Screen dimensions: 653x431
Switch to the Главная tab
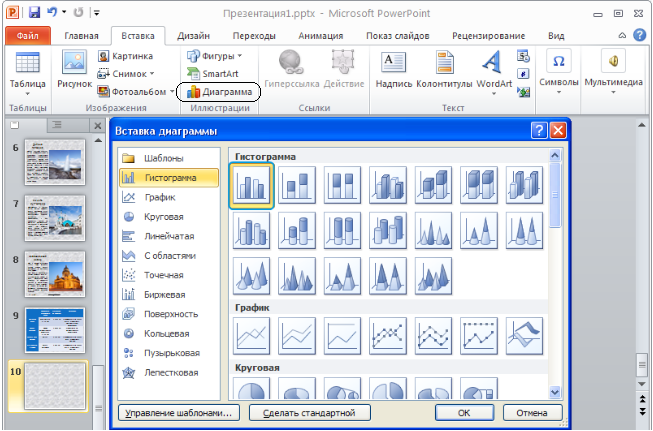click(82, 36)
